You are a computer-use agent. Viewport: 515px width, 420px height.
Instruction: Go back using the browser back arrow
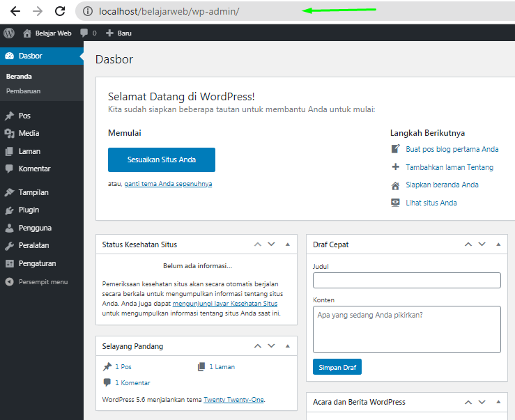pyautogui.click(x=15, y=11)
